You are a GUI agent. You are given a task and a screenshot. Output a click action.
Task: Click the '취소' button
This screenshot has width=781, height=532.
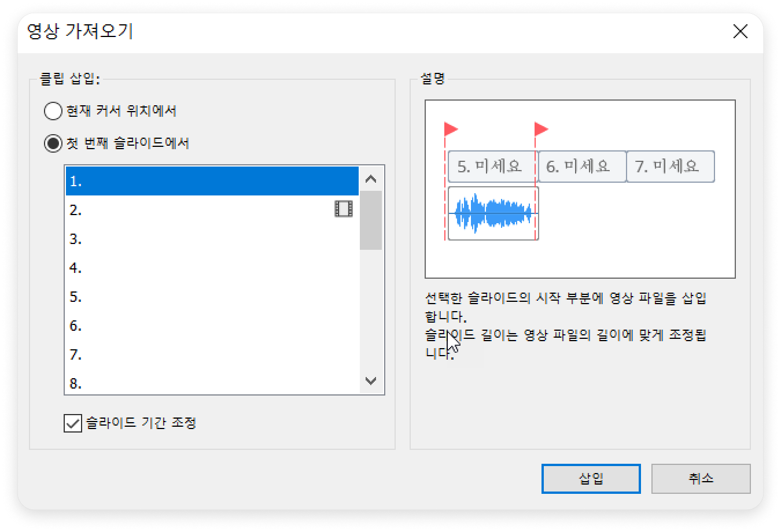(701, 479)
